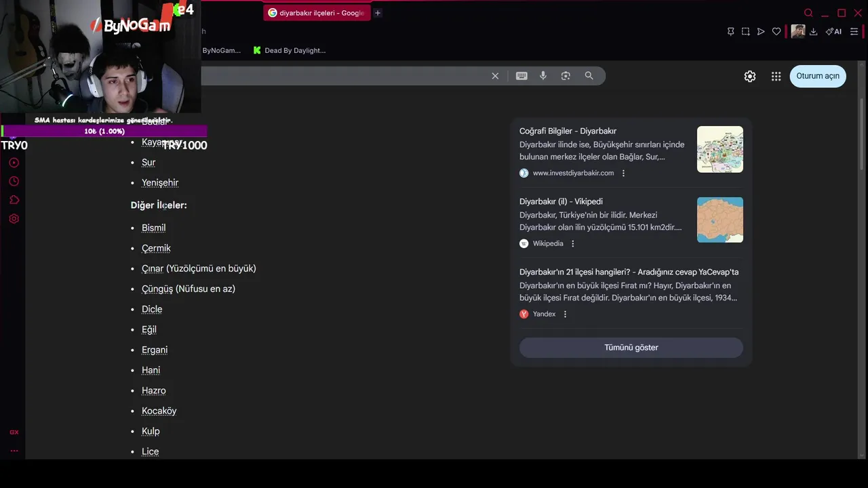
Task: Open a new tab with plus
Action: [x=378, y=13]
